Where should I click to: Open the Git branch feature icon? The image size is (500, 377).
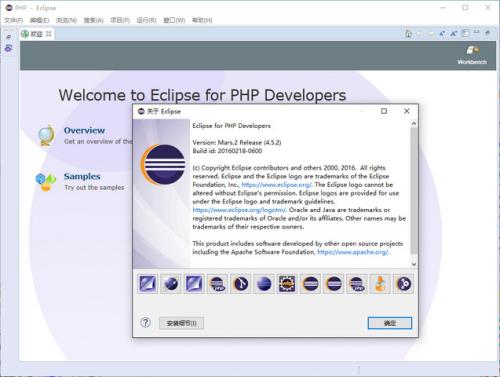click(x=241, y=284)
